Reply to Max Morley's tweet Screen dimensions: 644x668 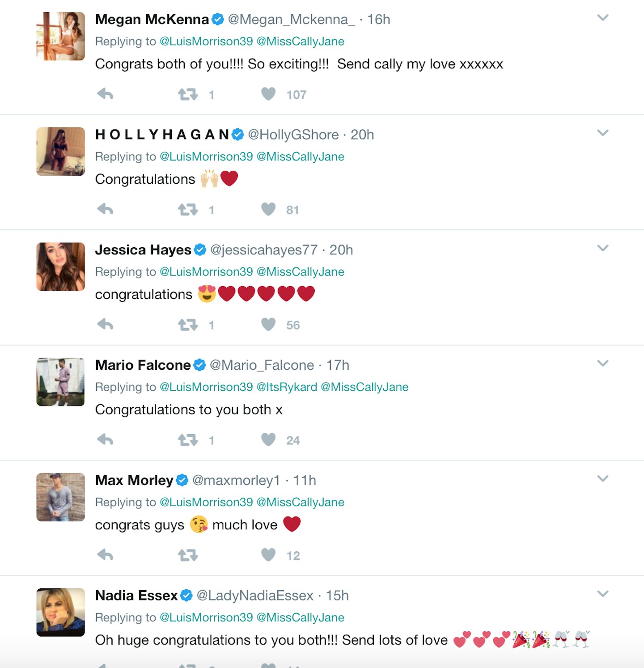coord(105,555)
